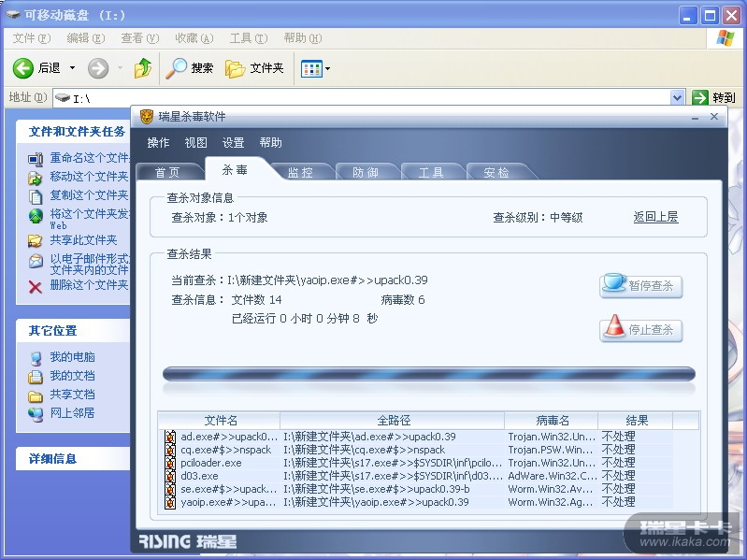The width and height of the screenshot is (747, 560).
Task: Select virus icon of ad.exe row
Action: click(170, 437)
